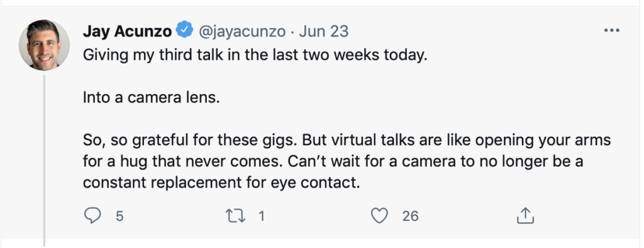Viewport: 644px width, 248px height.
Task: Open the three-dot more options menu
Action: [611, 31]
